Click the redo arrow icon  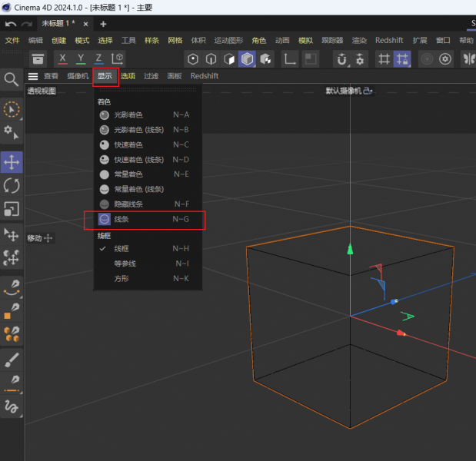pyautogui.click(x=27, y=24)
